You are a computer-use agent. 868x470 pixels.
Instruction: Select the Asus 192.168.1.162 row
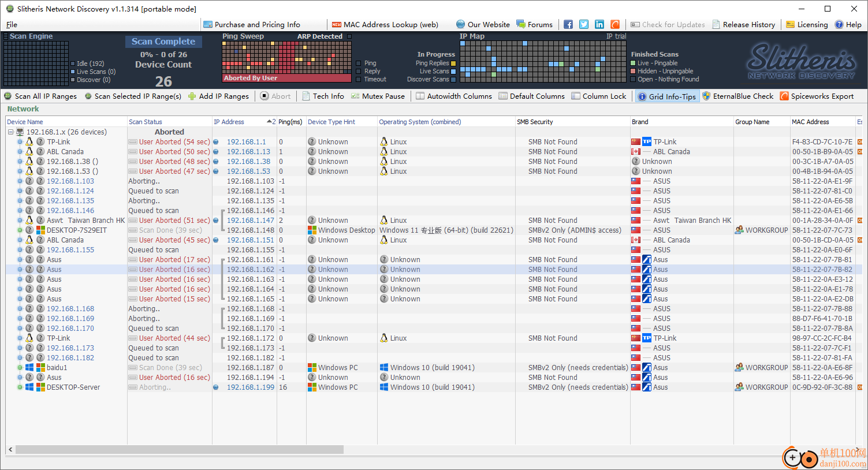click(433, 269)
